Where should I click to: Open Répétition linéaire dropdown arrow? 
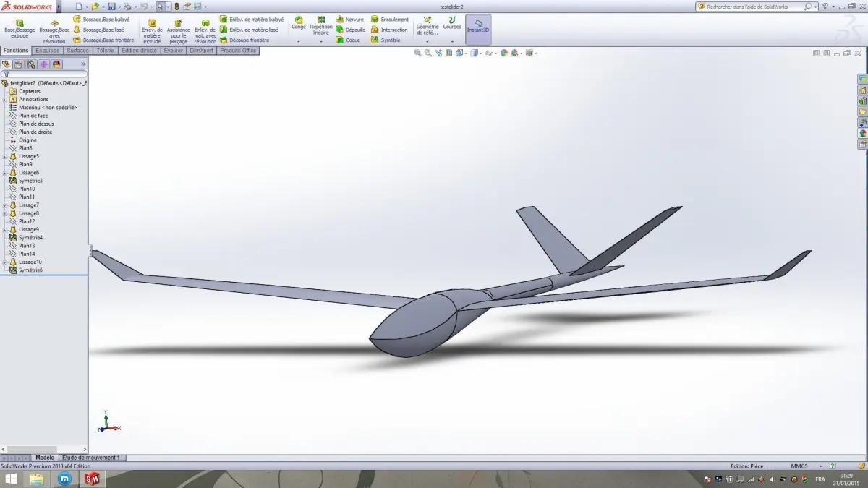tap(320, 42)
